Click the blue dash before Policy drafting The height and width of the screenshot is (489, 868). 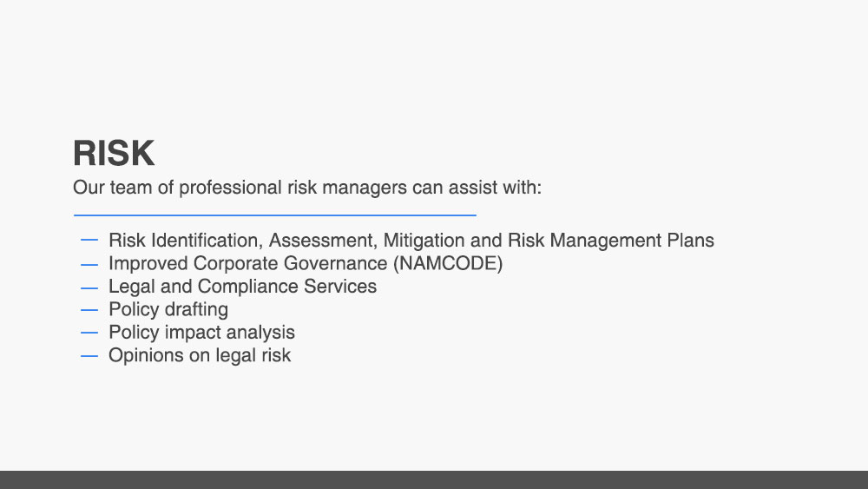[x=89, y=310]
